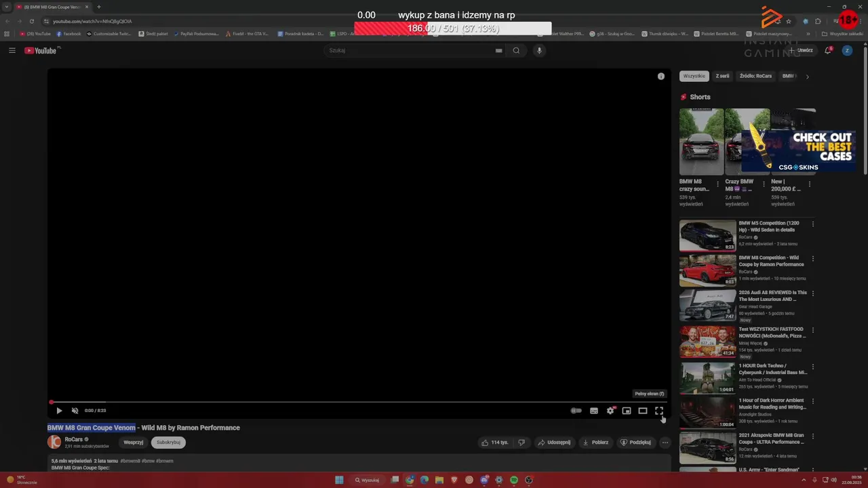The image size is (868, 488).
Task: Open the PayPal Podsumowa... bookmark
Action: (196, 34)
